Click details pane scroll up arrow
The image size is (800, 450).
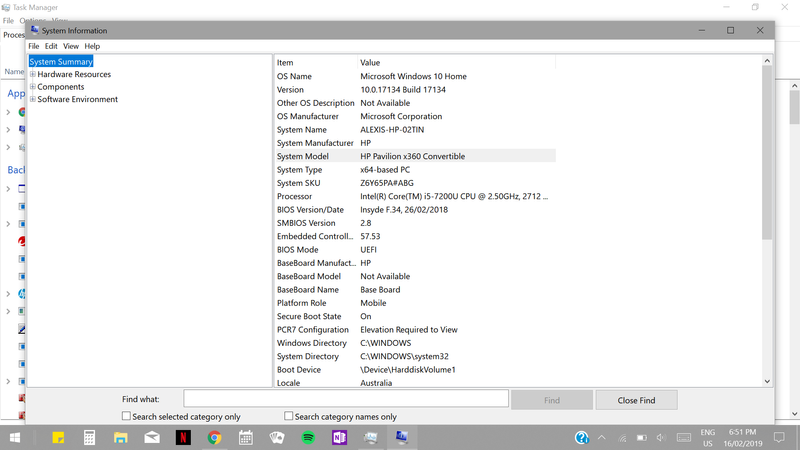tap(767, 61)
